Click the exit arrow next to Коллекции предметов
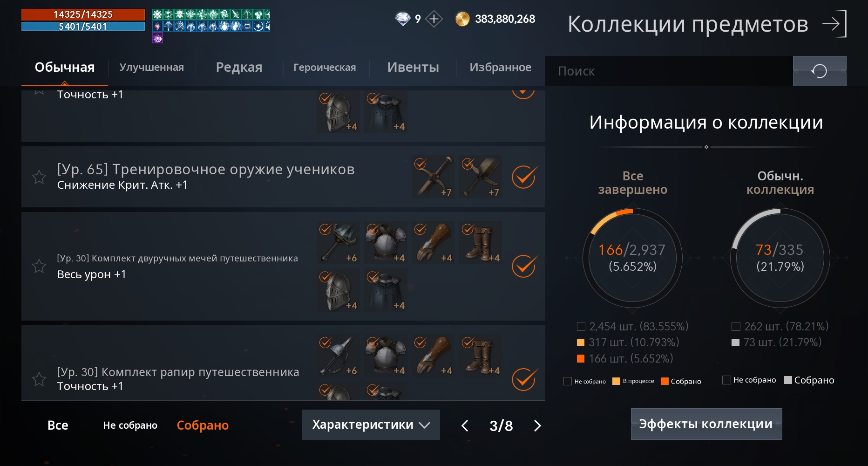Screen dimensions: 868x466 [834, 24]
